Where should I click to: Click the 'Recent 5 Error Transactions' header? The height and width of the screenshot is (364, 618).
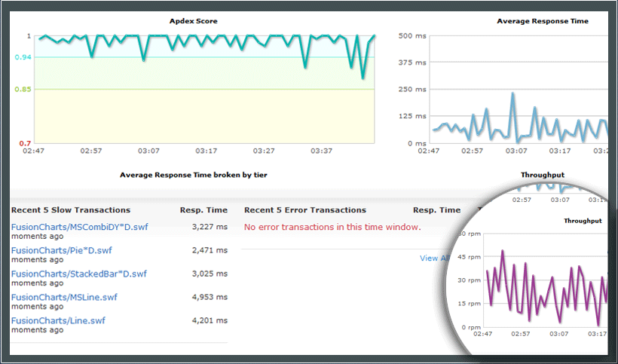[305, 210]
